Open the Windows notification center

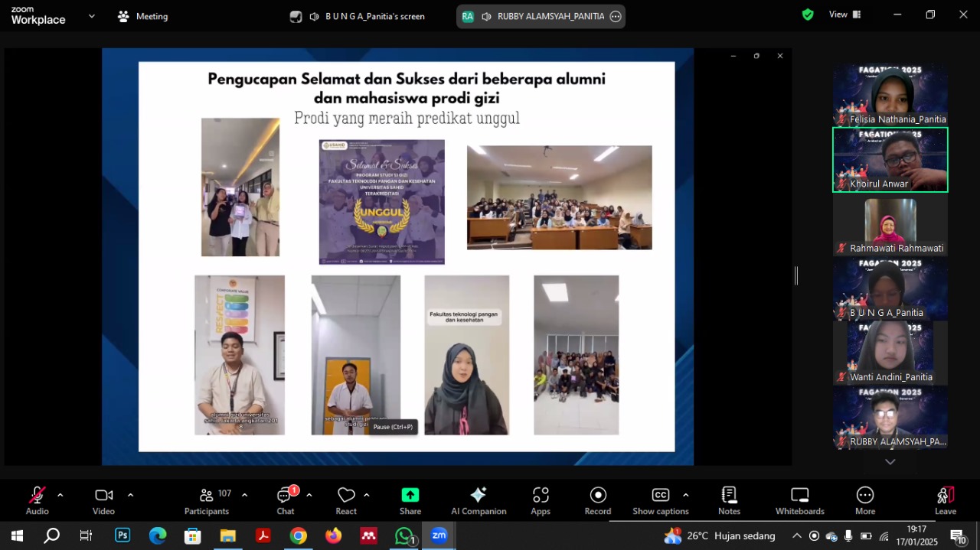tap(958, 536)
